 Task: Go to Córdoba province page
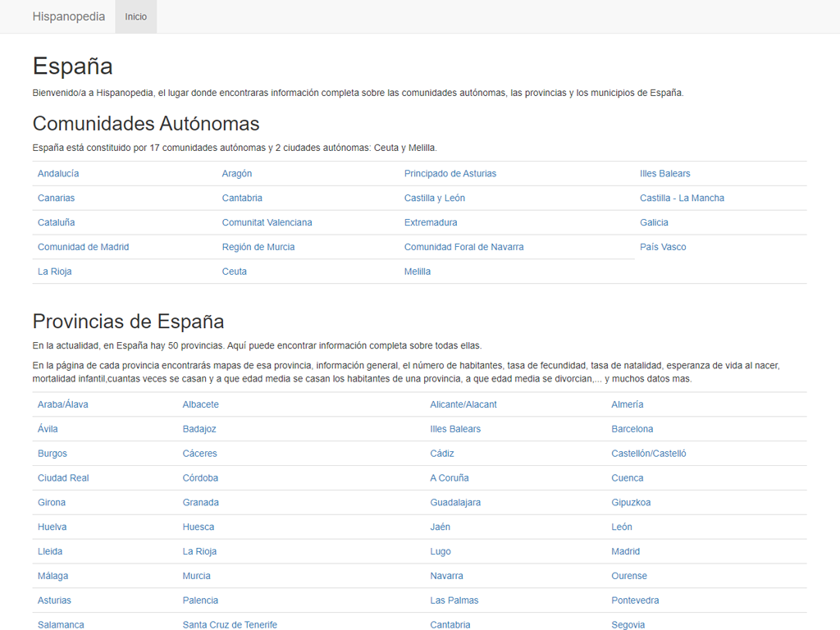pos(200,479)
